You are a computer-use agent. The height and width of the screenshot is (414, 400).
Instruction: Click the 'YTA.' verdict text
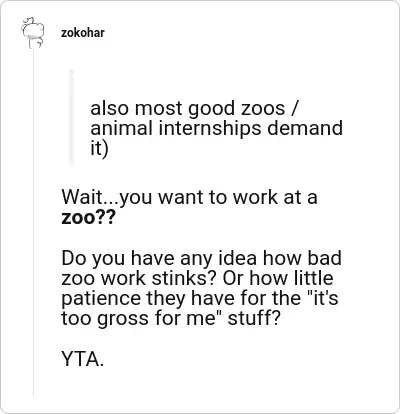(x=82, y=359)
